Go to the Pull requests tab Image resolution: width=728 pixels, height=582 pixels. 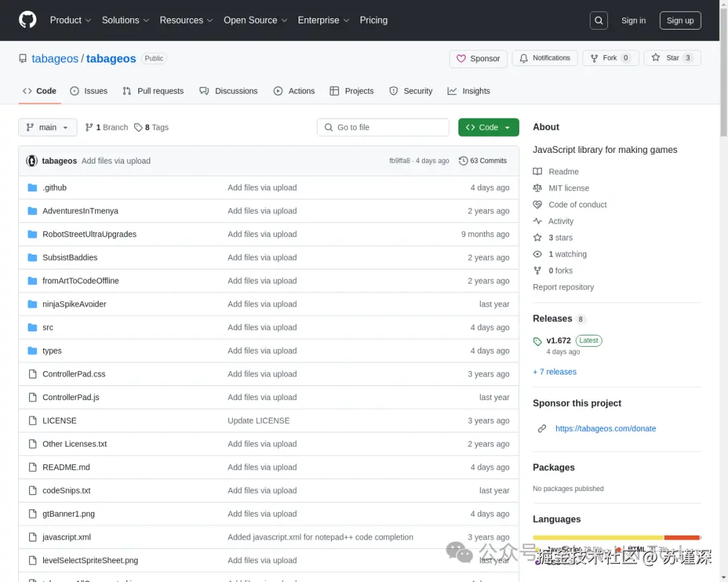153,91
